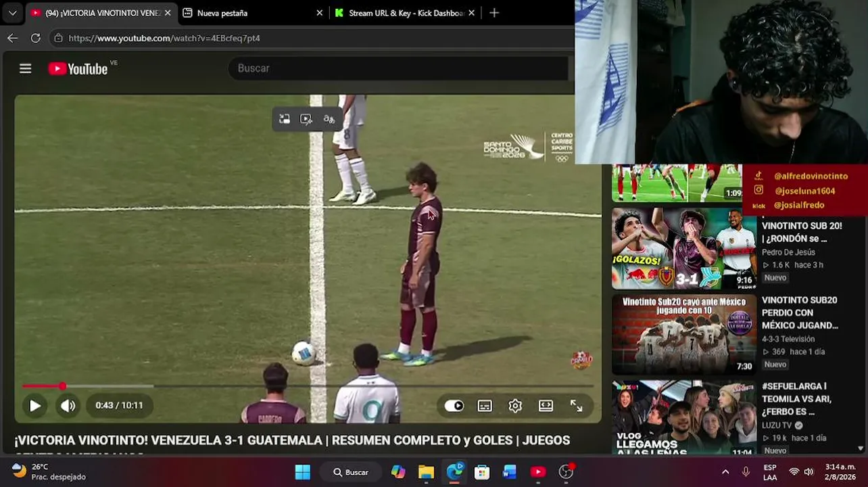Image resolution: width=868 pixels, height=487 pixels.
Task: Open the VLOG LLEGAMOS A LAS LEÑAS thumbnail
Action: tap(683, 417)
